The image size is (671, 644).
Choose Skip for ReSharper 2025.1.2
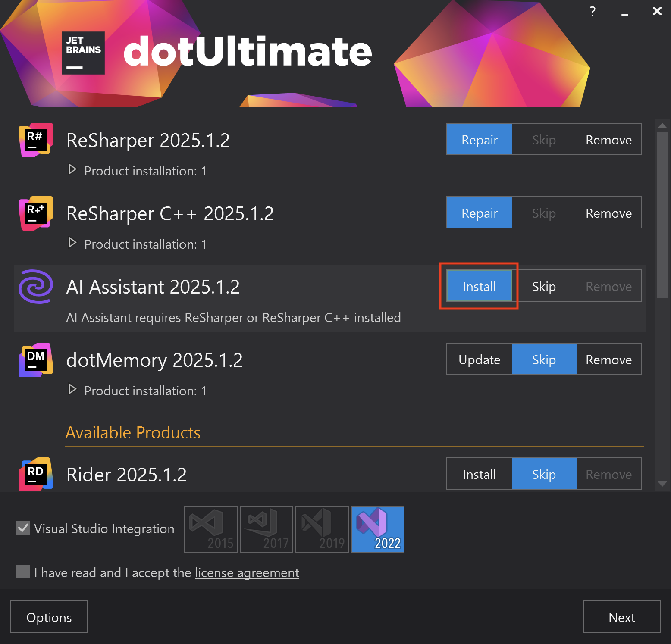(x=544, y=139)
